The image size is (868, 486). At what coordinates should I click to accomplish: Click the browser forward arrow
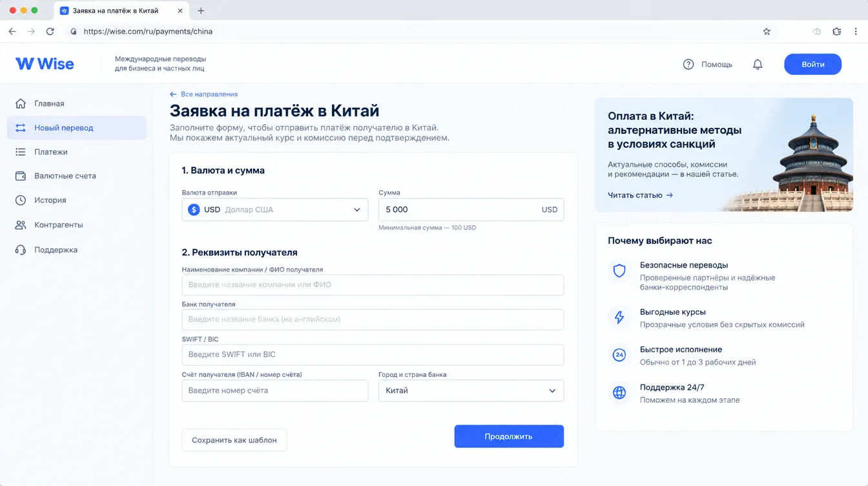point(31,31)
